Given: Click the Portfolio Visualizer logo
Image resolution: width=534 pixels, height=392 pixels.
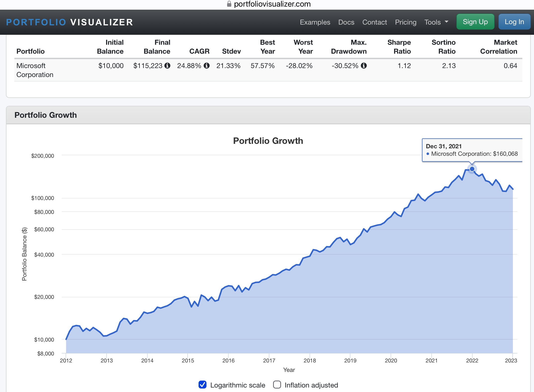Looking at the screenshot, I should 70,22.
